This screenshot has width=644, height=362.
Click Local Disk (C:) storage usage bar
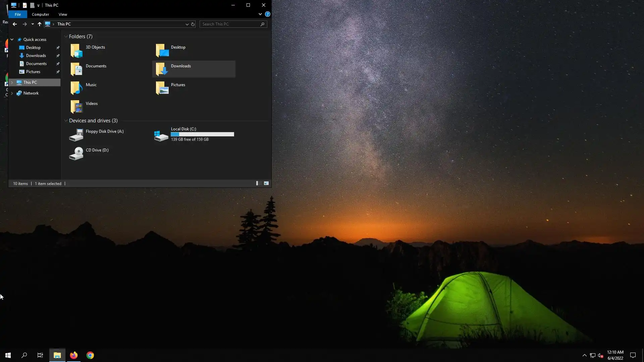202,134
